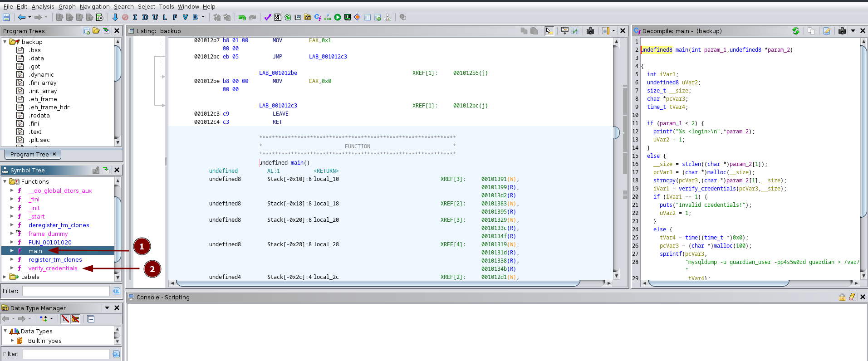Screen dimensions: 868x361
Task: Select verify_credentials function in Symbol Tree
Action: 53,268
